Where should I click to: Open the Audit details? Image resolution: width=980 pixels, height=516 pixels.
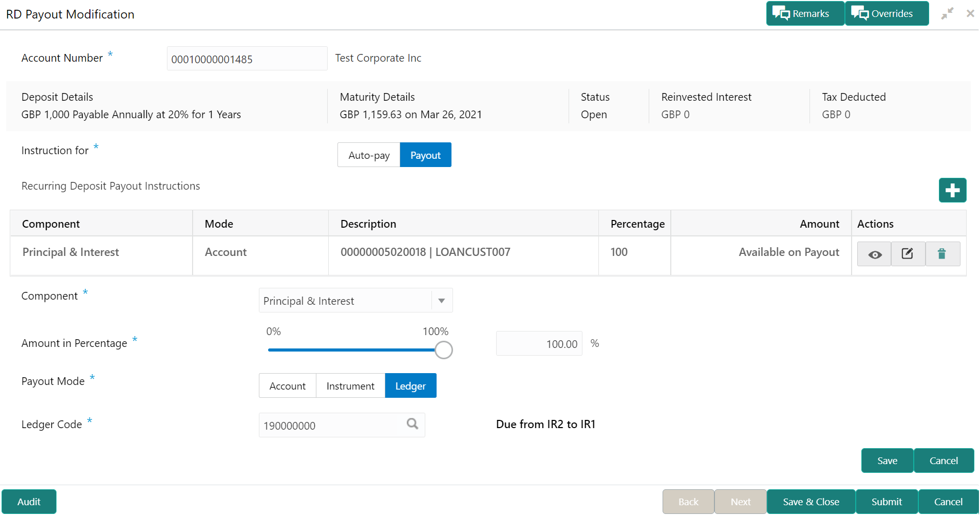tap(29, 502)
